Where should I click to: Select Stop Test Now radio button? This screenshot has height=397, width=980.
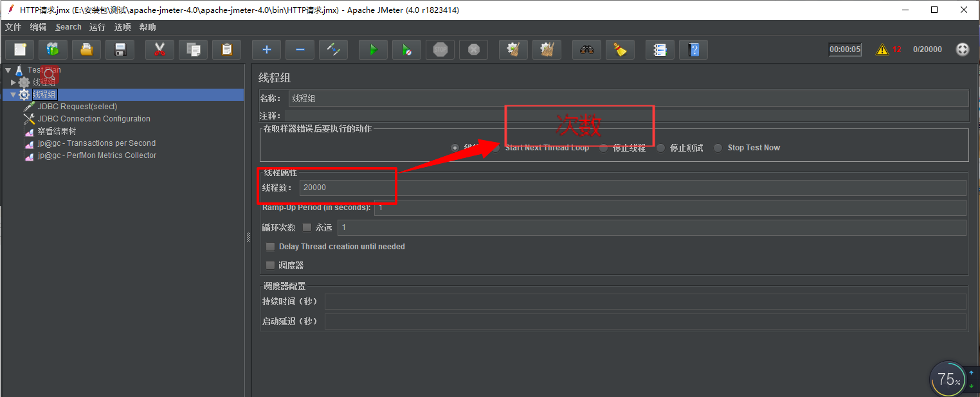click(718, 148)
